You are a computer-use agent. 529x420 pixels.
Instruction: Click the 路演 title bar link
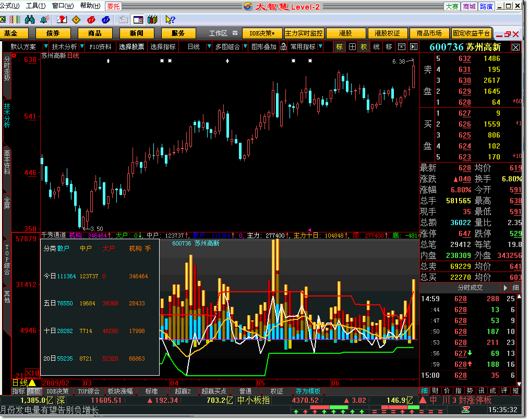(x=486, y=6)
